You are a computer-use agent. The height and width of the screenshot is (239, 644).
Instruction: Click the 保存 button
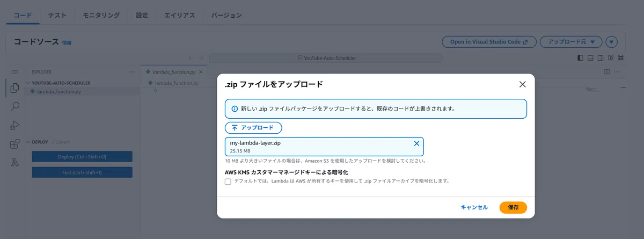(513, 207)
